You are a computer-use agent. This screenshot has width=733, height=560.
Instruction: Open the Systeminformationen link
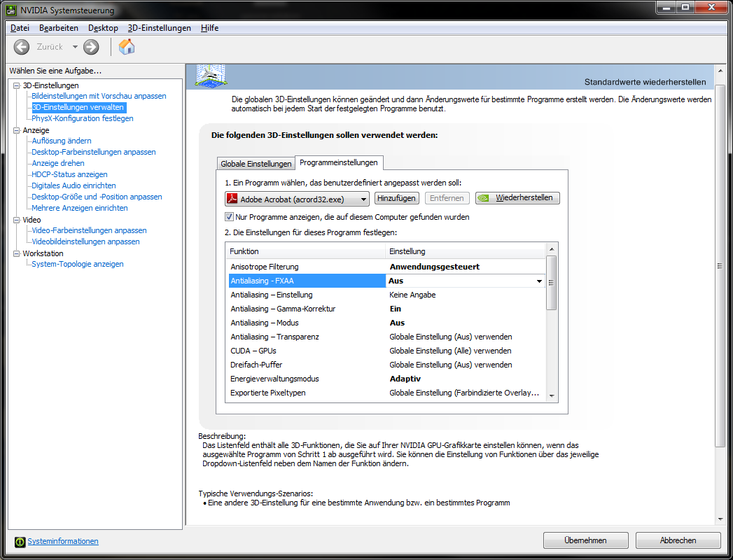(x=63, y=541)
